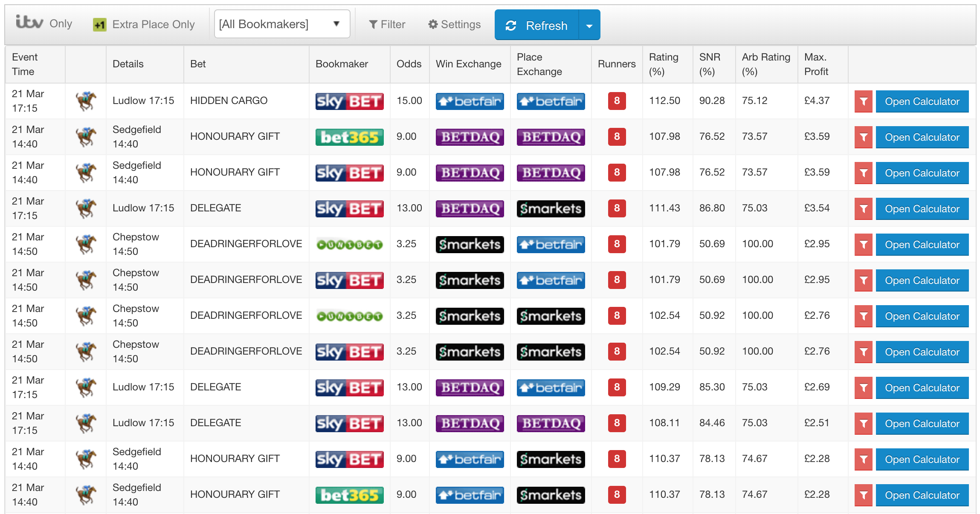This screenshot has height=514, width=980.
Task: Click Sky Bet logo in HIDDEN CARGO row
Action: point(349,101)
